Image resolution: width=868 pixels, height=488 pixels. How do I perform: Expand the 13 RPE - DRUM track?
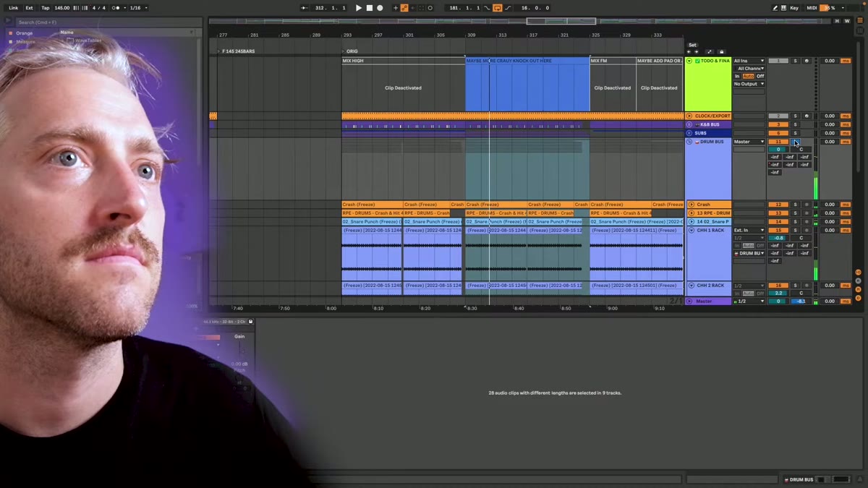point(692,213)
